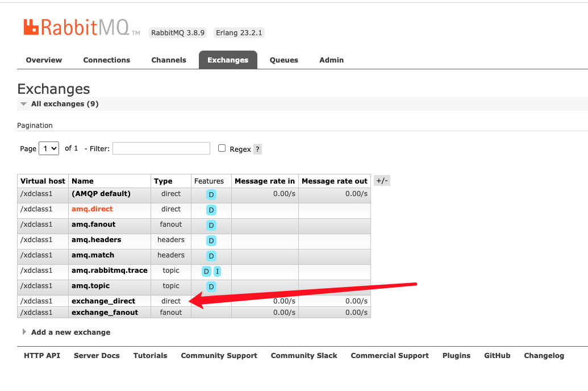The height and width of the screenshot is (391, 588).
Task: Click /xdclass1 in the exchange_direct row
Action: point(36,301)
